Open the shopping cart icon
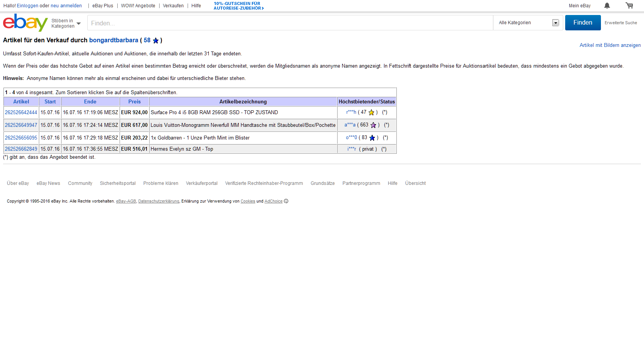The image size is (644, 349). click(x=629, y=5)
